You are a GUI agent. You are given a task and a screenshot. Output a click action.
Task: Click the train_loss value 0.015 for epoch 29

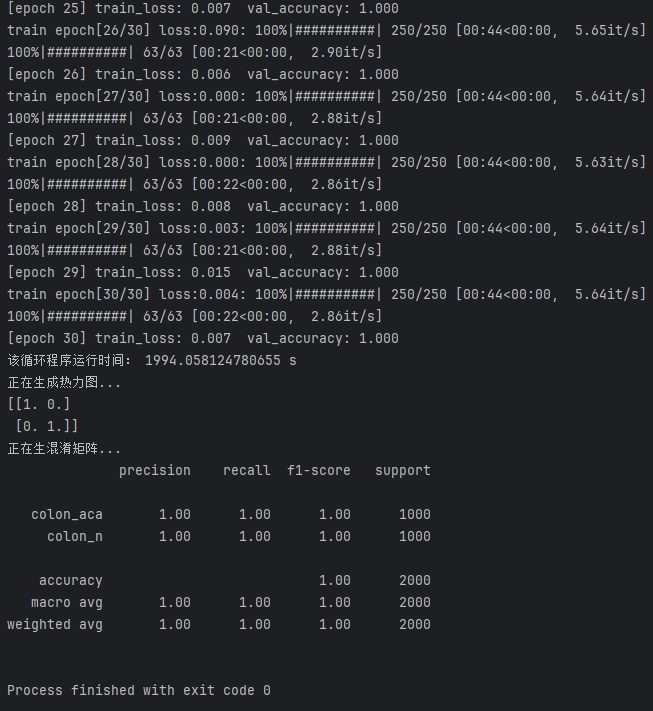210,272
